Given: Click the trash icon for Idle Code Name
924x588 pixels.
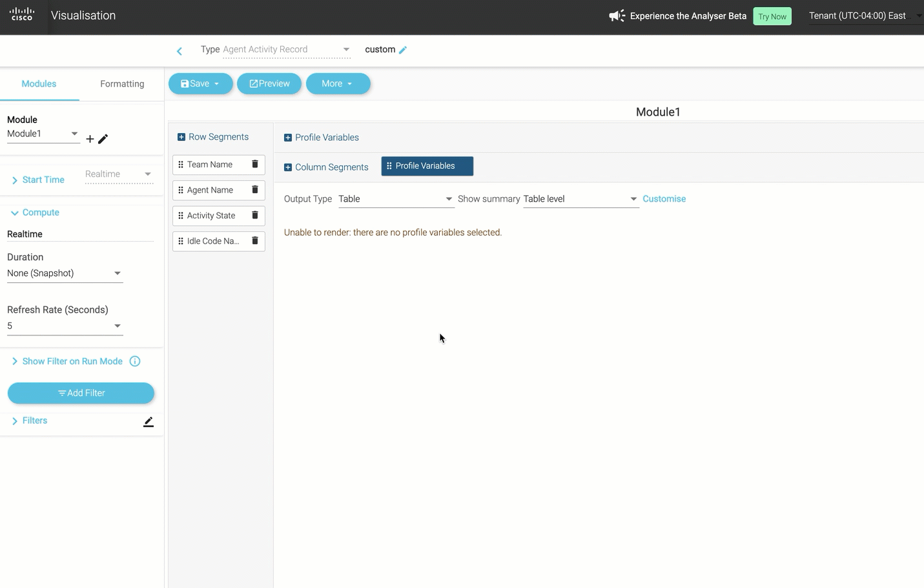Looking at the screenshot, I should coord(255,241).
